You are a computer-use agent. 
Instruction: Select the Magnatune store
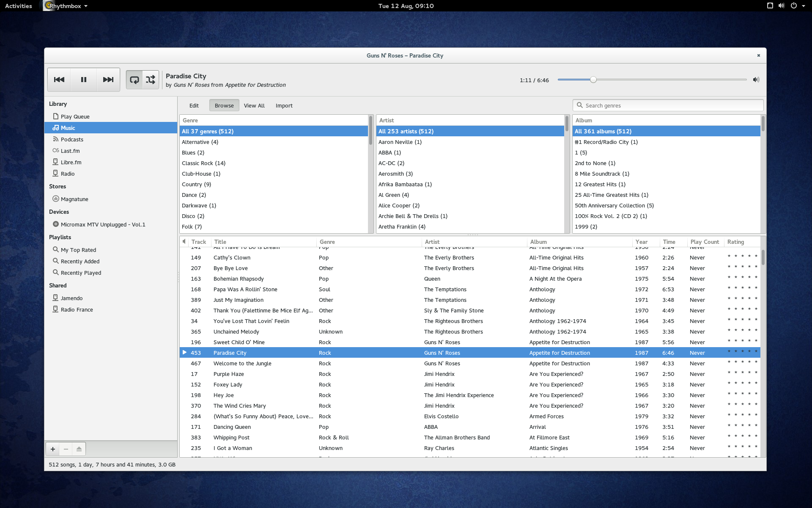tap(74, 199)
